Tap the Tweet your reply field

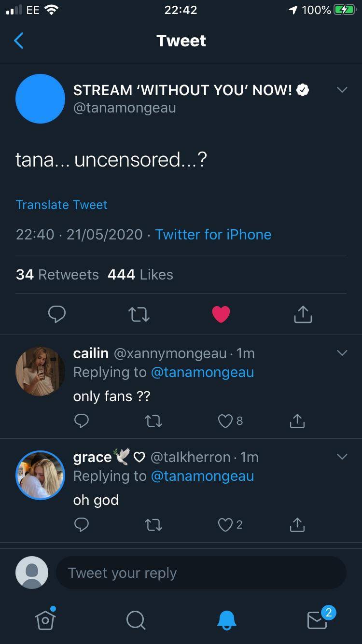(201, 573)
